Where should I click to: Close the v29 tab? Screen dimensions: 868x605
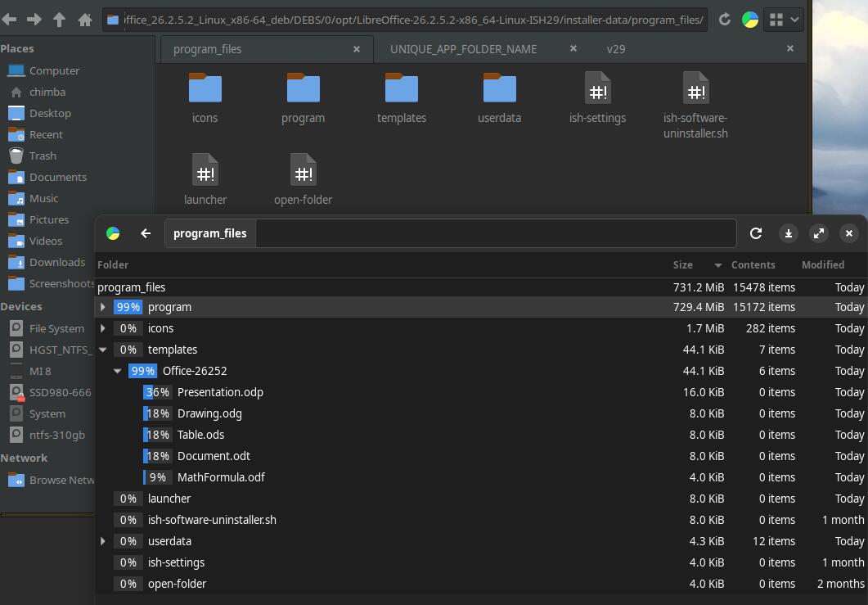(x=790, y=49)
